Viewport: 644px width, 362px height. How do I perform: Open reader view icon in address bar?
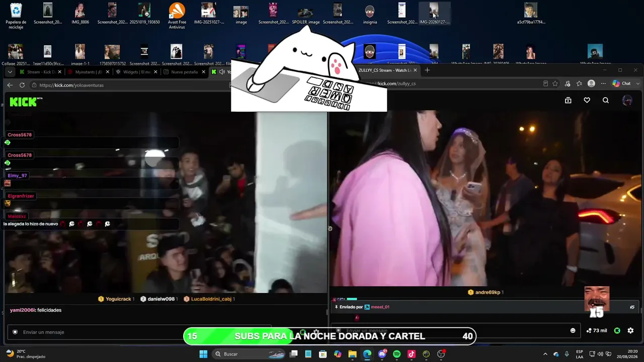[x=545, y=83]
